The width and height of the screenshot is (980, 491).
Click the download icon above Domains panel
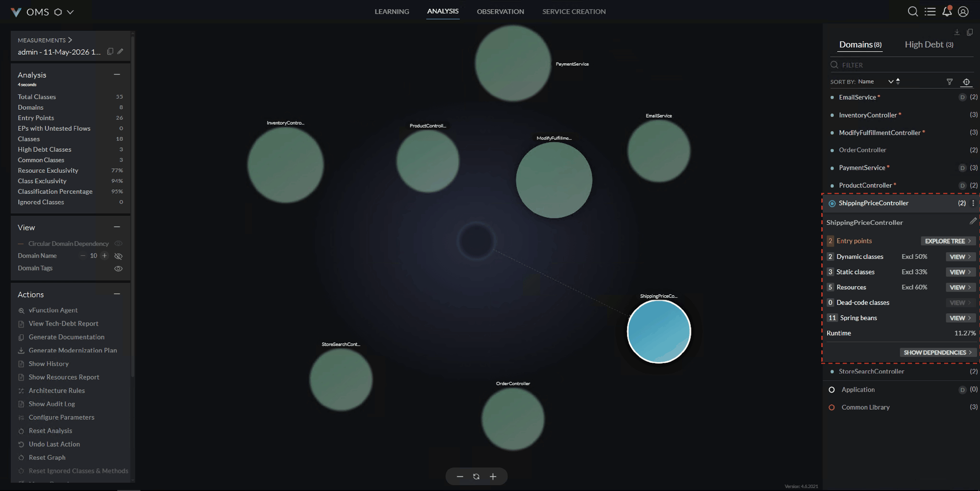957,32
